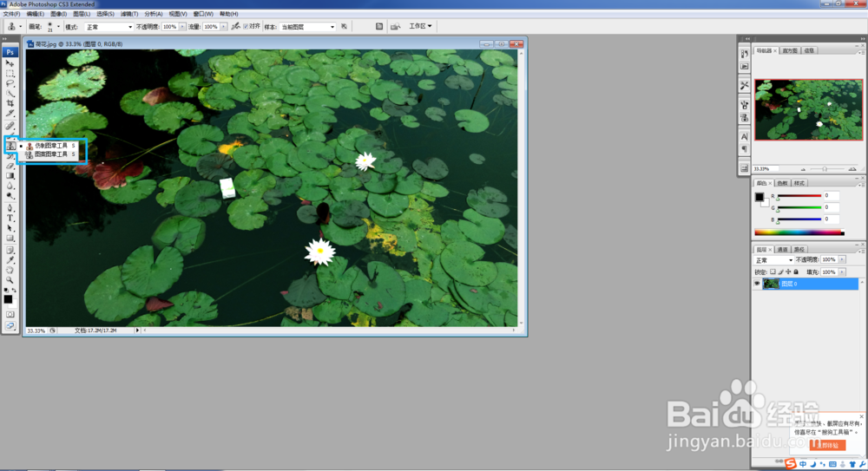Select the Lasso tool
868x471 pixels.
point(10,83)
